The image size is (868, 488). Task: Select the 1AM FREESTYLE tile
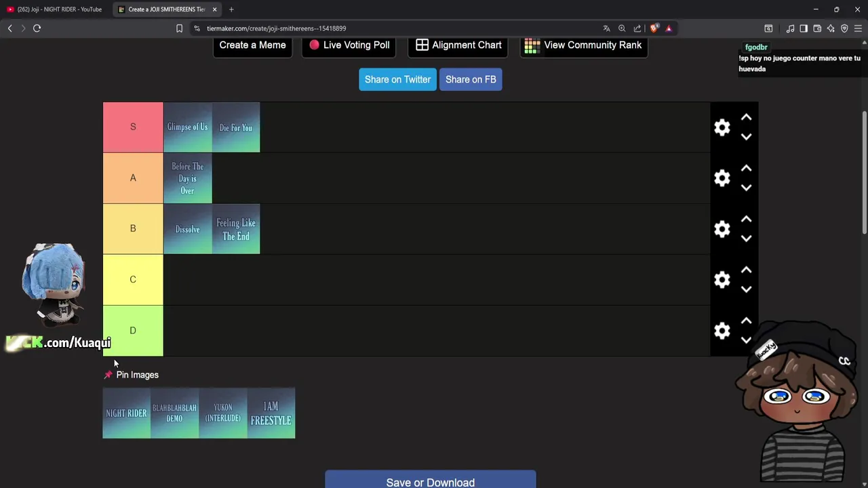(271, 413)
